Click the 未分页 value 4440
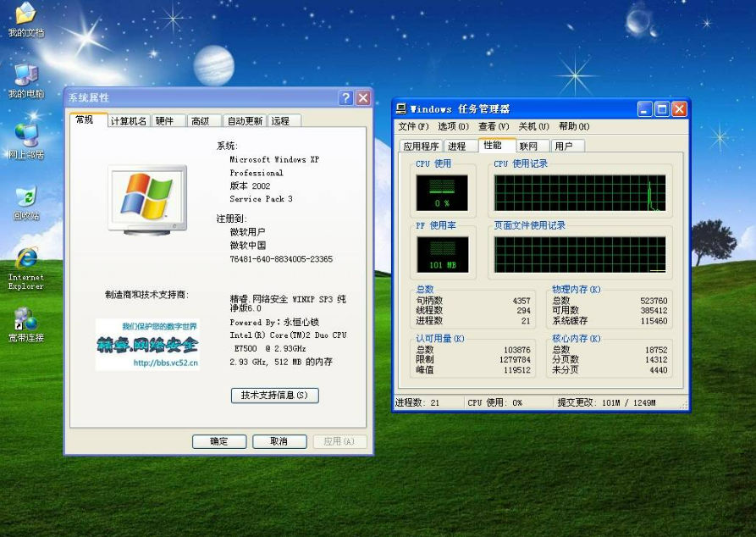The image size is (756, 537). tap(658, 370)
